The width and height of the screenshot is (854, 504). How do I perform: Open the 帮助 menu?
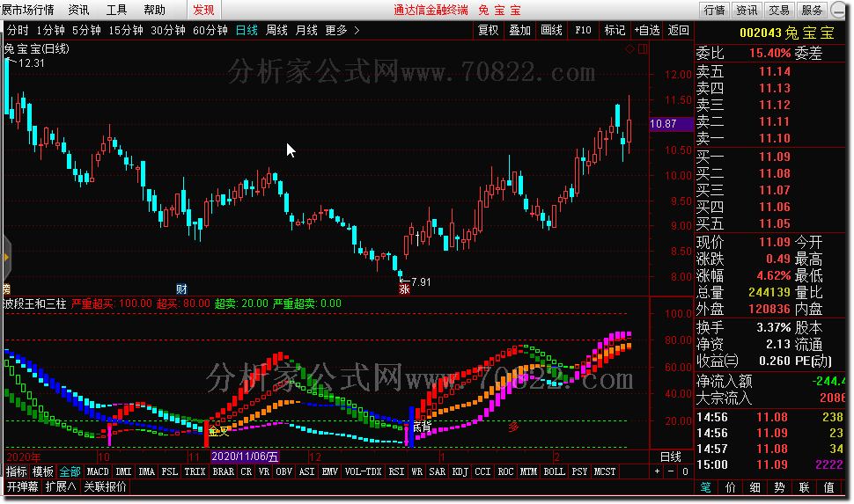click(154, 10)
